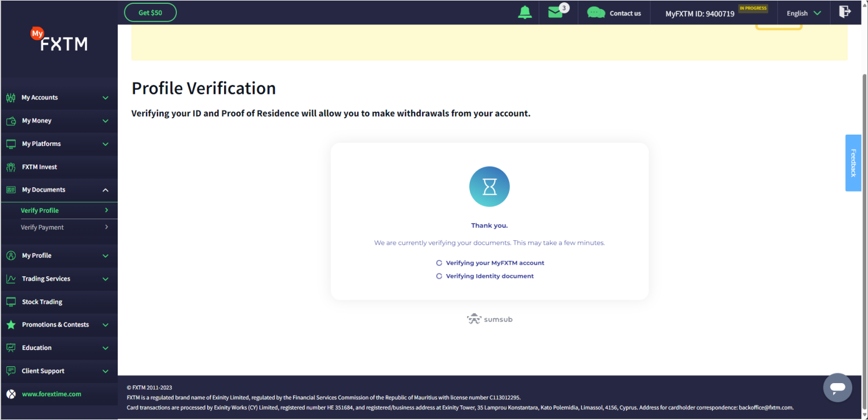Open the notifications bell
The width and height of the screenshot is (868, 420).
pos(525,12)
